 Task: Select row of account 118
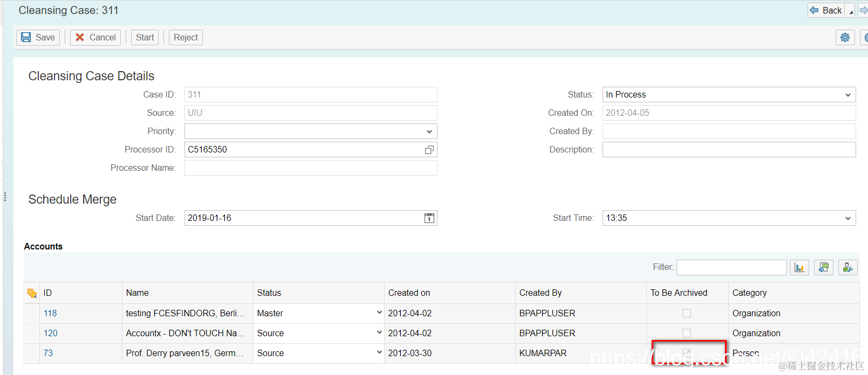click(x=32, y=314)
